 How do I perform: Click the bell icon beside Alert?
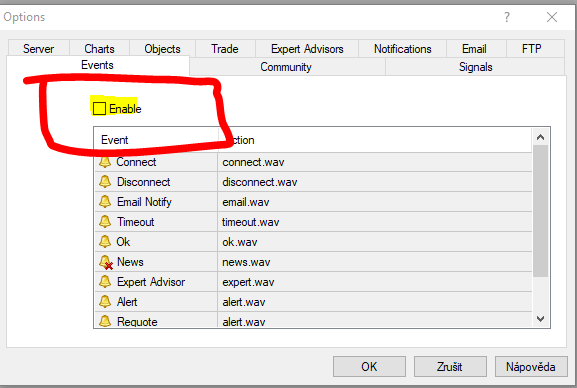point(105,301)
